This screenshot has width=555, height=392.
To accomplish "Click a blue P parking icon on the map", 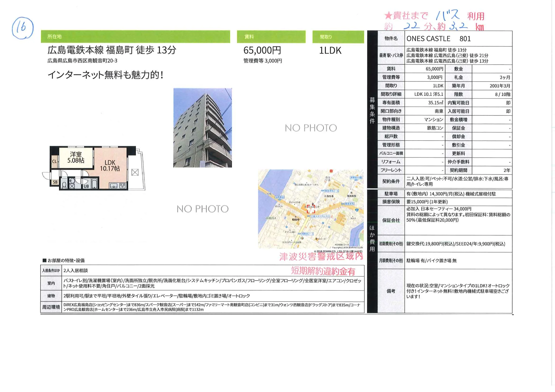I will (x=323, y=223).
